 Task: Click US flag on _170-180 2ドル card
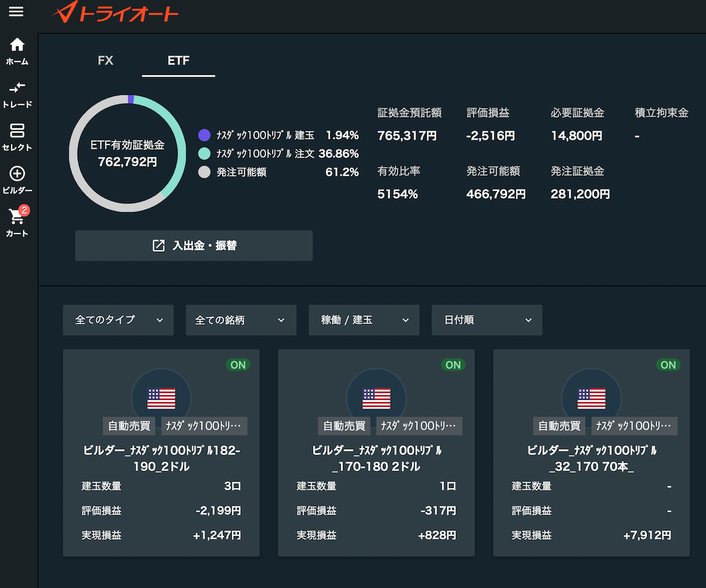pos(377,398)
